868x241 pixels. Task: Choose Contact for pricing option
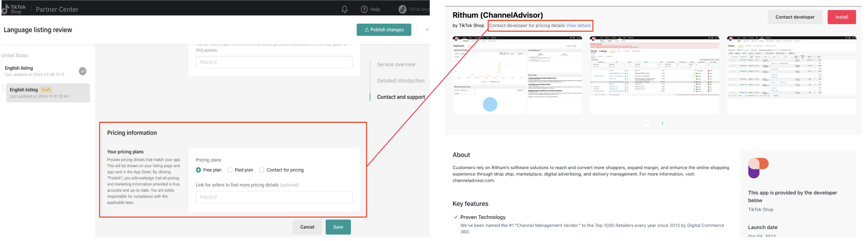click(262, 170)
